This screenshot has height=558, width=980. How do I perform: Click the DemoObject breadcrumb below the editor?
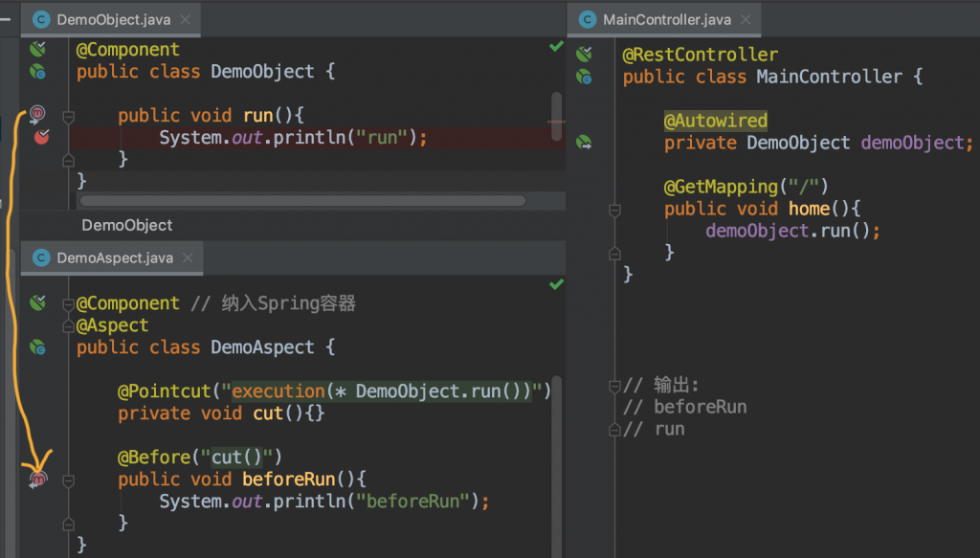coord(127,225)
